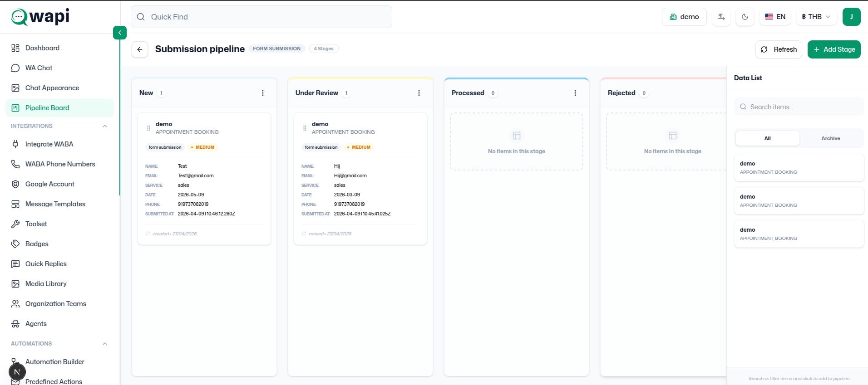Open the demo organization switcher
Screen dimensions: 868x385
pyautogui.click(x=684, y=17)
